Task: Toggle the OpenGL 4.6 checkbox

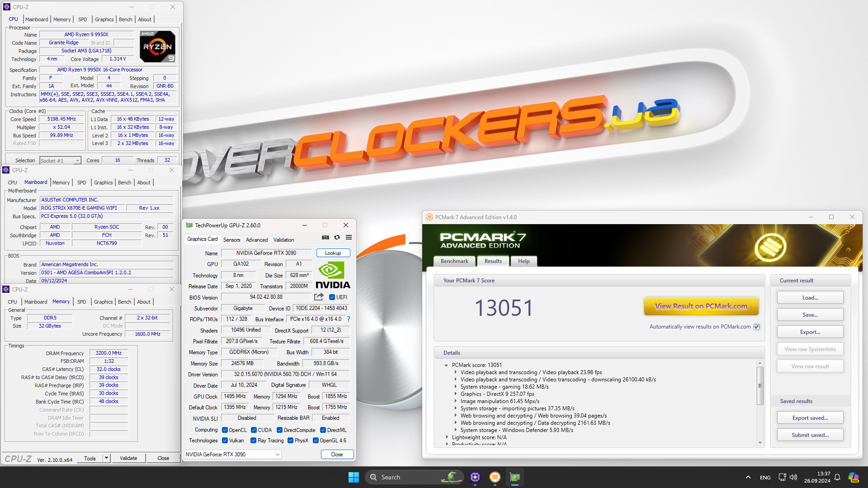Action: (x=316, y=441)
